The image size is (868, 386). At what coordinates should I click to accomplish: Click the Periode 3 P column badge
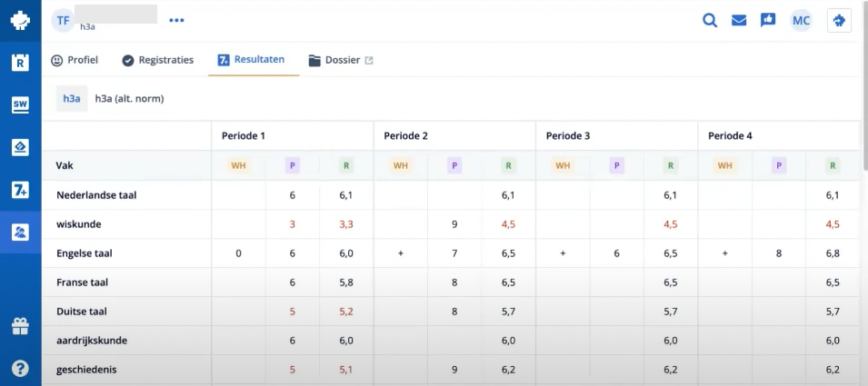coord(616,164)
